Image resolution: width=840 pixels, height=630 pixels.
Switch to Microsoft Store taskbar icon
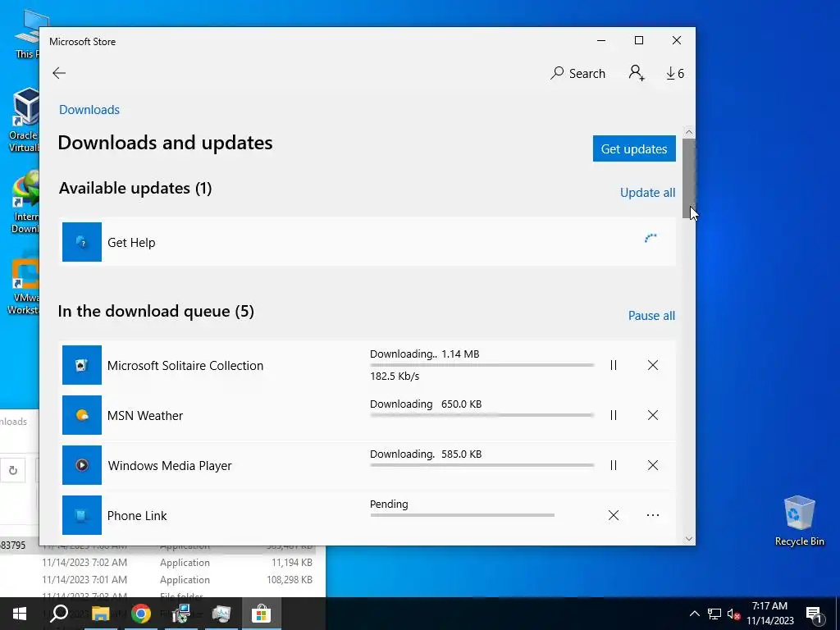[x=262, y=614]
